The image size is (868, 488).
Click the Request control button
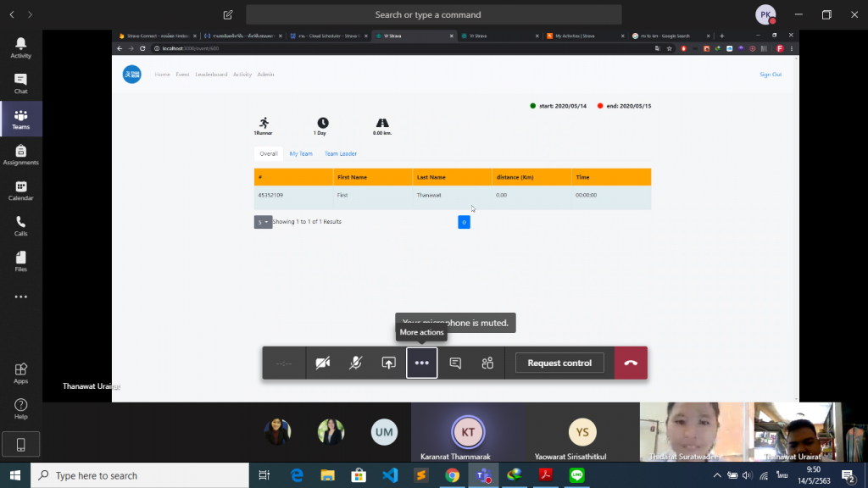[x=559, y=363]
